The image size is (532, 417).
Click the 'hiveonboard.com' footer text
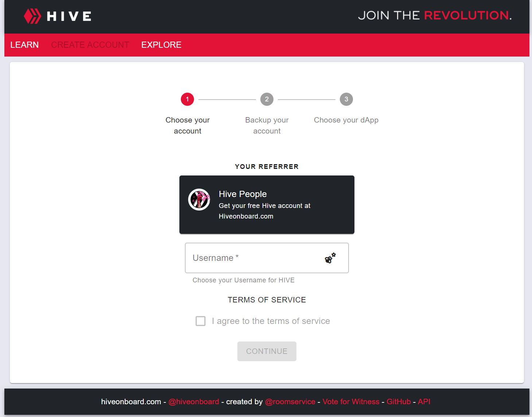tap(131, 402)
